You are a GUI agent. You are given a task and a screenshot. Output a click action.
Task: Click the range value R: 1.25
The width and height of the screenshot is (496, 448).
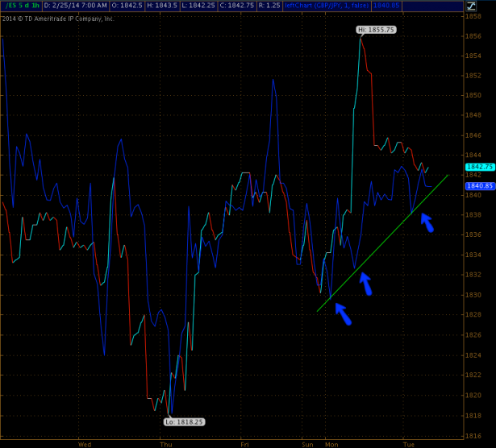coord(269,6)
